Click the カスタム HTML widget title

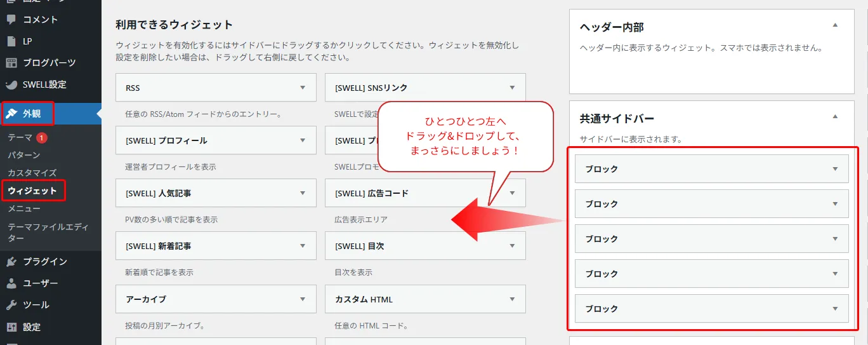pyautogui.click(x=364, y=299)
